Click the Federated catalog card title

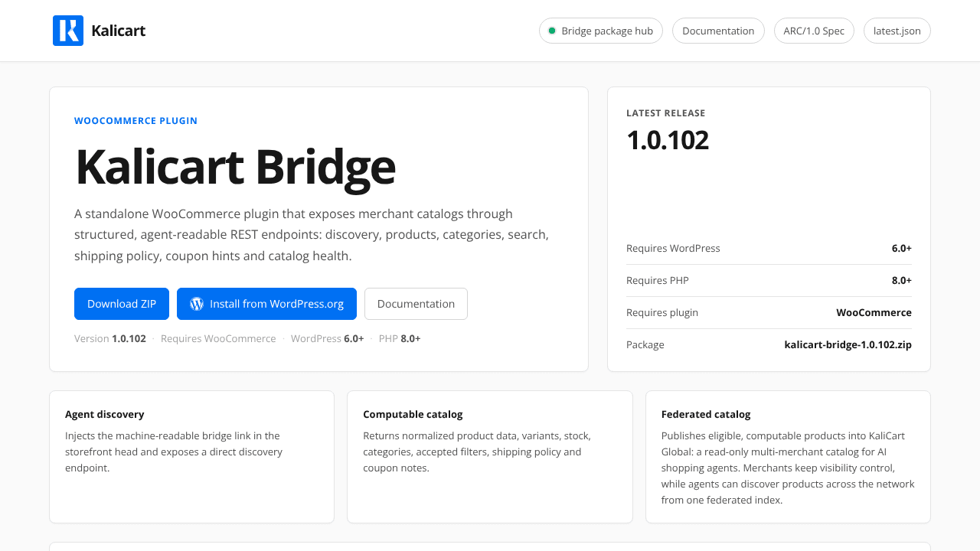[706, 414]
